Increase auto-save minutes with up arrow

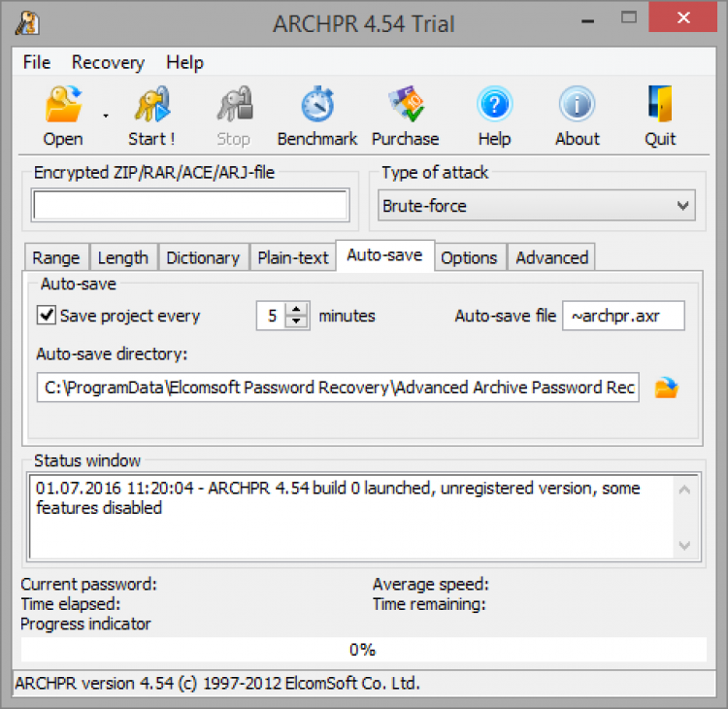[296, 309]
